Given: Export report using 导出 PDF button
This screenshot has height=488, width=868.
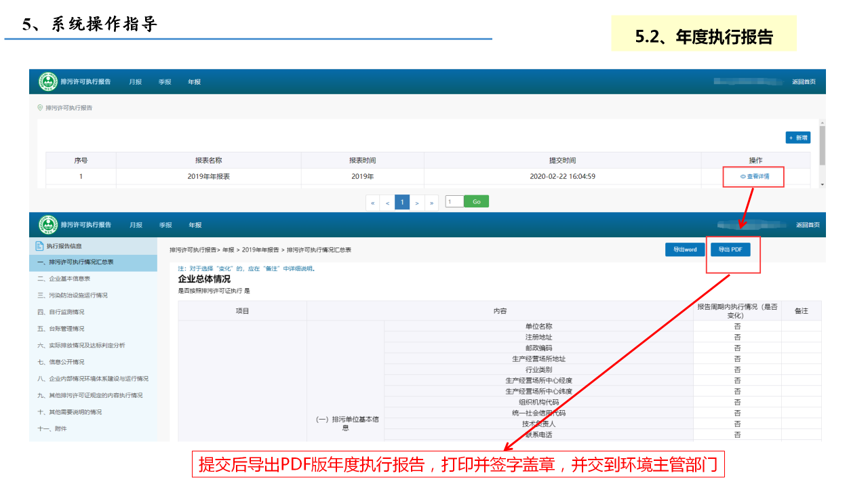Looking at the screenshot, I should tap(730, 250).
